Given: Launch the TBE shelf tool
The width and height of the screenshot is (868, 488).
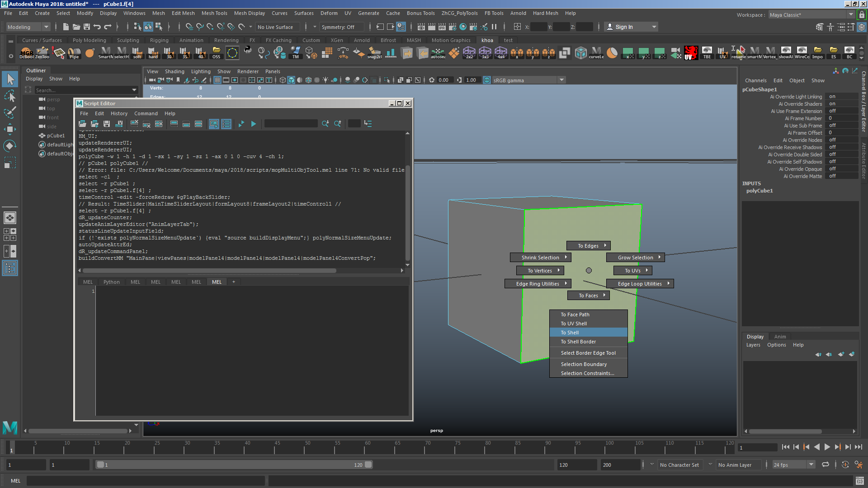Looking at the screenshot, I should pos(708,52).
